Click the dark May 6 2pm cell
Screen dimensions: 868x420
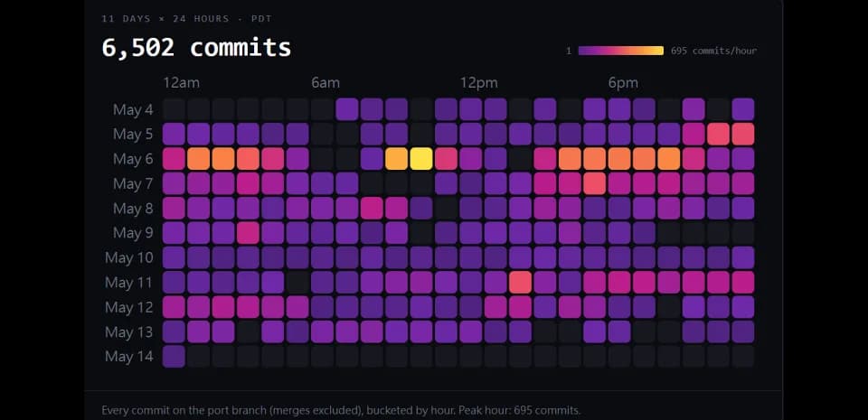coord(521,159)
